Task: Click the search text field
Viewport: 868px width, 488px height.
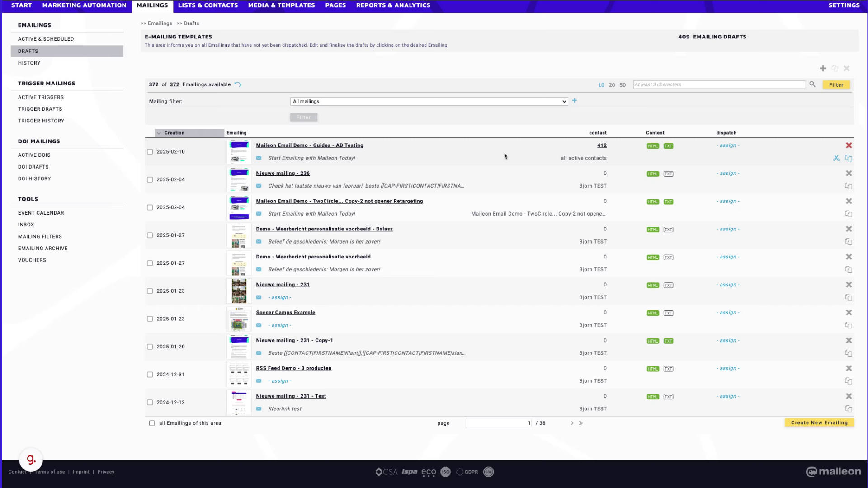Action: (x=719, y=84)
